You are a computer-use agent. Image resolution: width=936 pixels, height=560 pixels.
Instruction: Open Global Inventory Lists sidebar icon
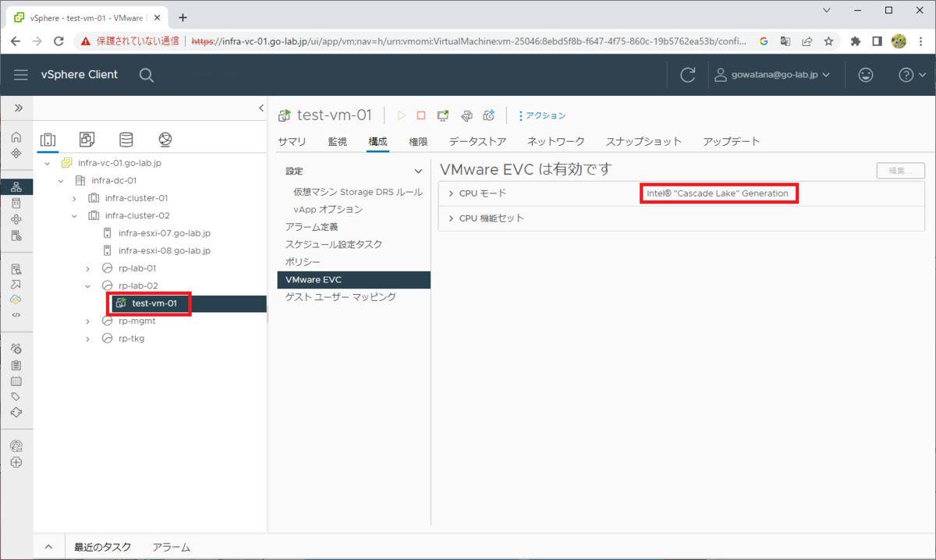[16, 236]
